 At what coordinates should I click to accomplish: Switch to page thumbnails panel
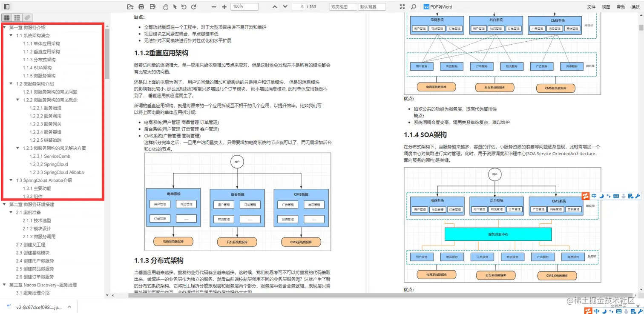(7, 17)
